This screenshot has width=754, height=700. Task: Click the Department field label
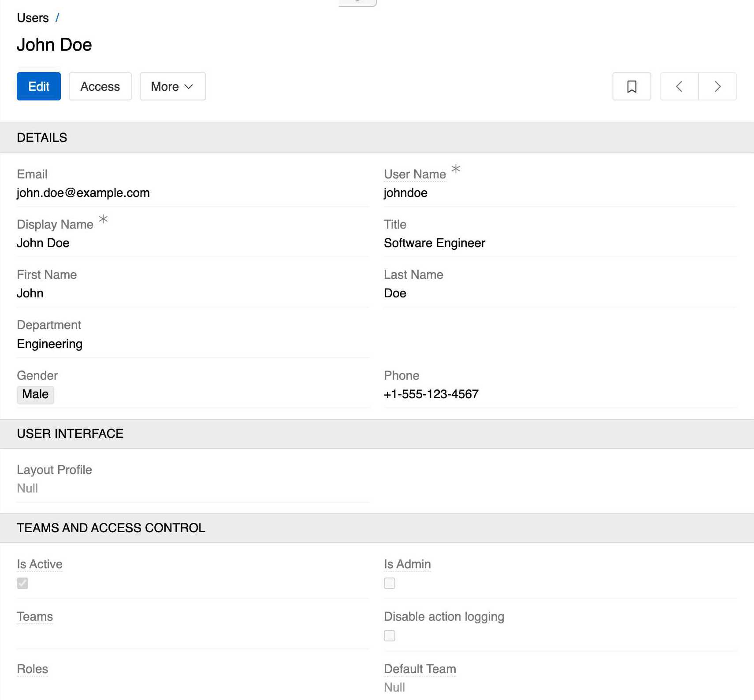click(x=49, y=325)
